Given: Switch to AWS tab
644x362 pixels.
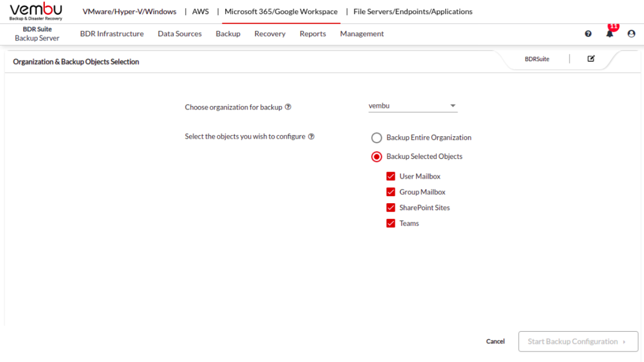Looking at the screenshot, I should (x=200, y=12).
